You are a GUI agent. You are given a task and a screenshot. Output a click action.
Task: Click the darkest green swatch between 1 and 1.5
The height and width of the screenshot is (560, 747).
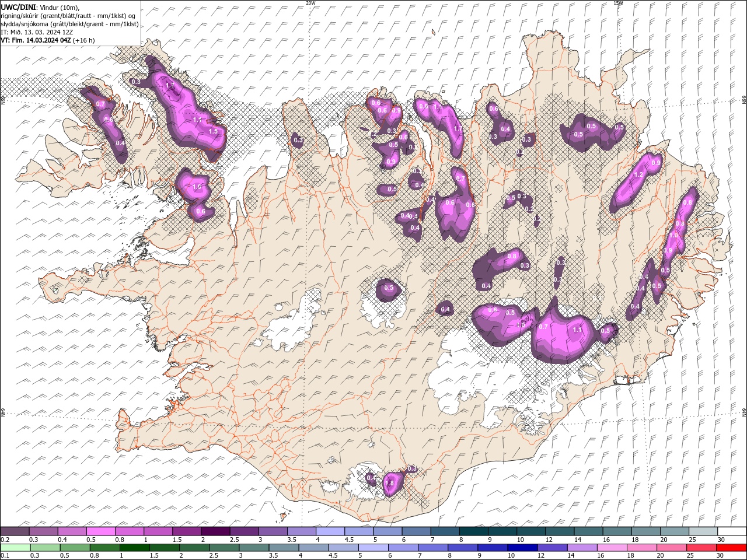(x=135, y=548)
